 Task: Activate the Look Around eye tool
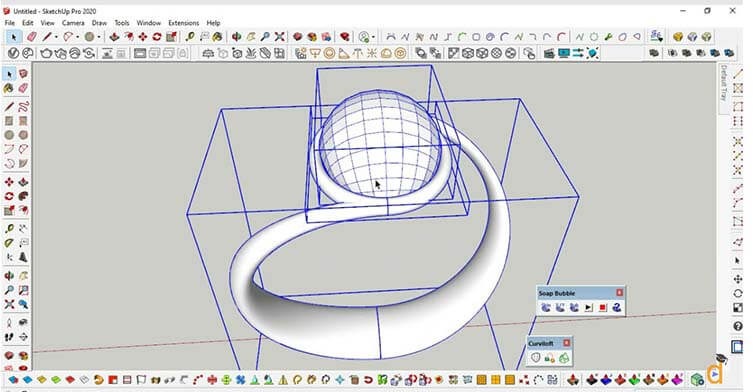click(23, 322)
